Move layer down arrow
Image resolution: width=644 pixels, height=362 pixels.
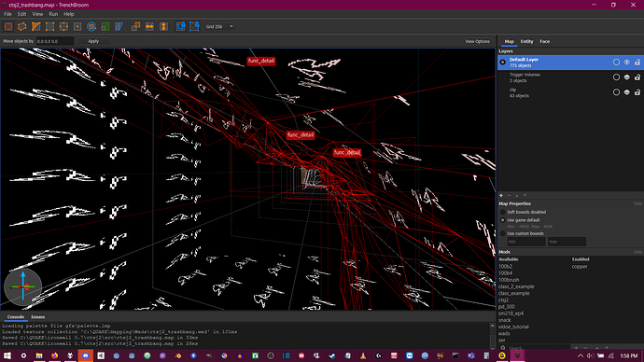525,195
